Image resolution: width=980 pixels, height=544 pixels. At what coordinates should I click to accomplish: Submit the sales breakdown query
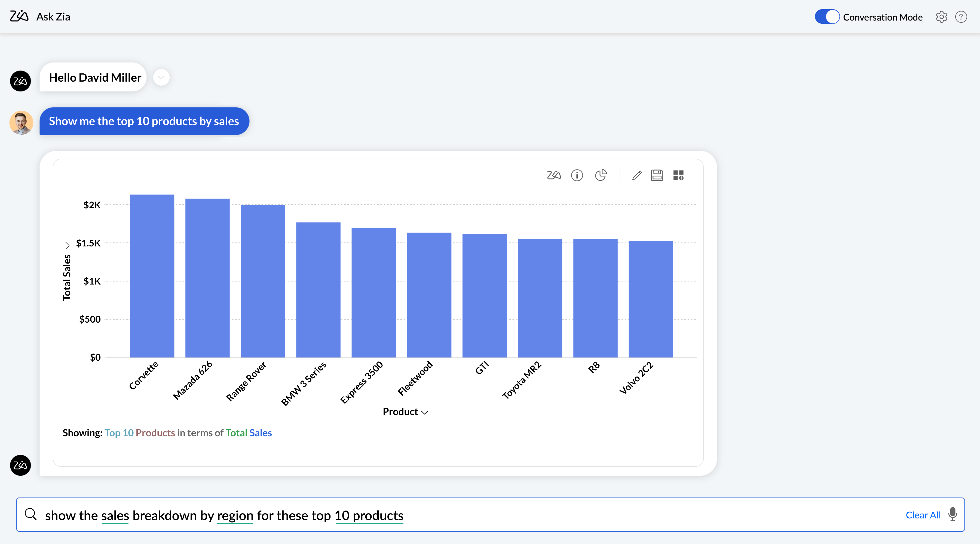coord(31,515)
